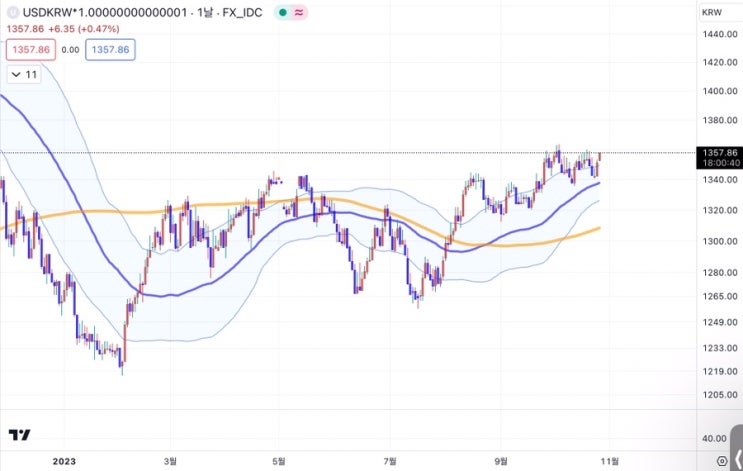This screenshot has height=471, width=743.
Task: Click the +6.35 (+0.47%) change value
Action: [x=84, y=29]
